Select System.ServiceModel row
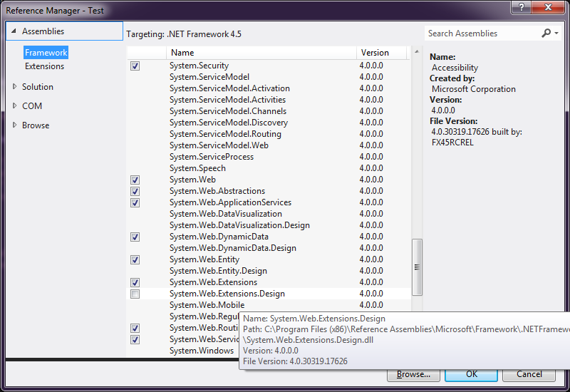Image resolution: width=570 pixels, height=392 pixels. coord(269,77)
